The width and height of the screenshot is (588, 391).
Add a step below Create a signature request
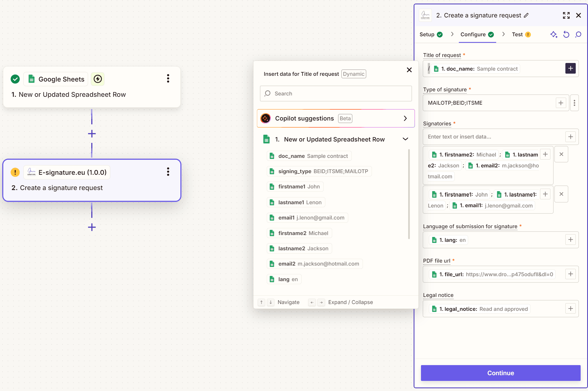click(x=92, y=227)
